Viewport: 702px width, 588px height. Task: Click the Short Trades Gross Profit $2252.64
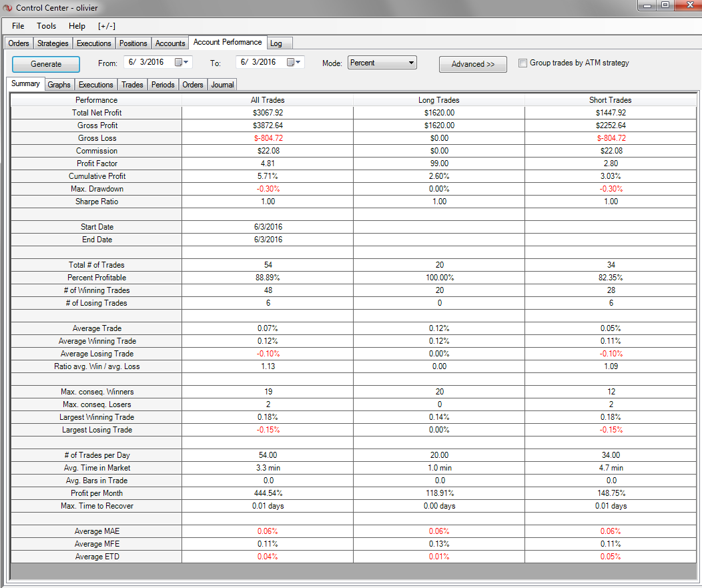point(611,125)
